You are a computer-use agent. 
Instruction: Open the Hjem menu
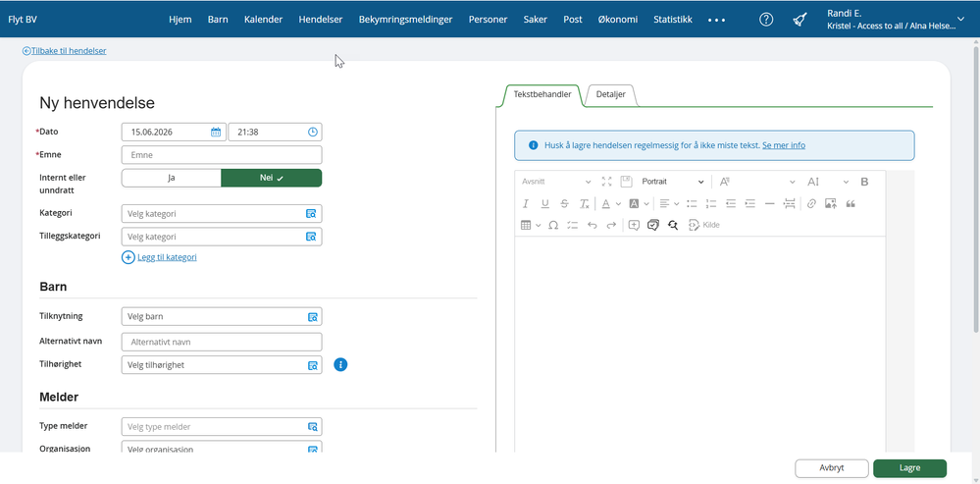click(180, 20)
